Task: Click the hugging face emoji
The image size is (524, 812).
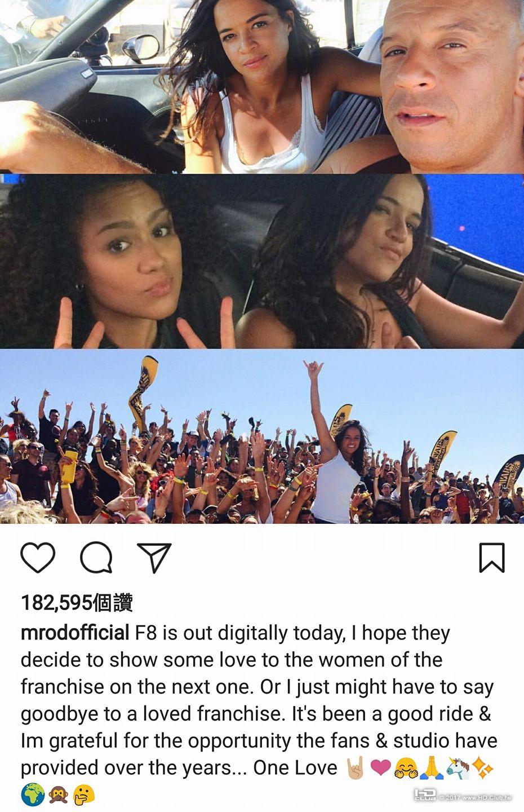Action: click(x=406, y=768)
